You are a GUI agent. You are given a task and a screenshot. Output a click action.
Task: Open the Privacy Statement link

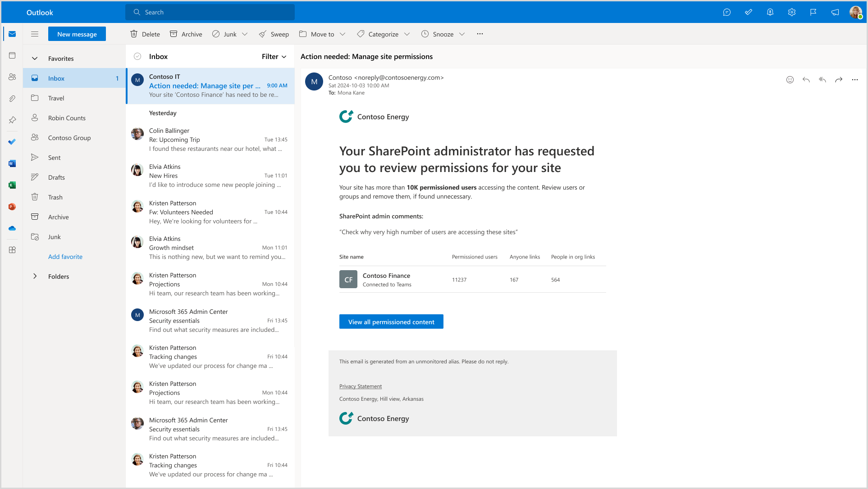(360, 386)
